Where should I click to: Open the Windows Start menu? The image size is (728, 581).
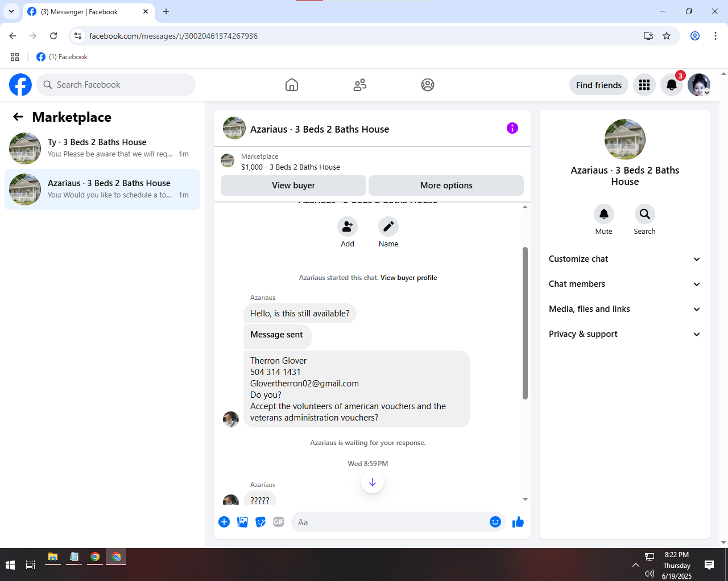pyautogui.click(x=10, y=564)
